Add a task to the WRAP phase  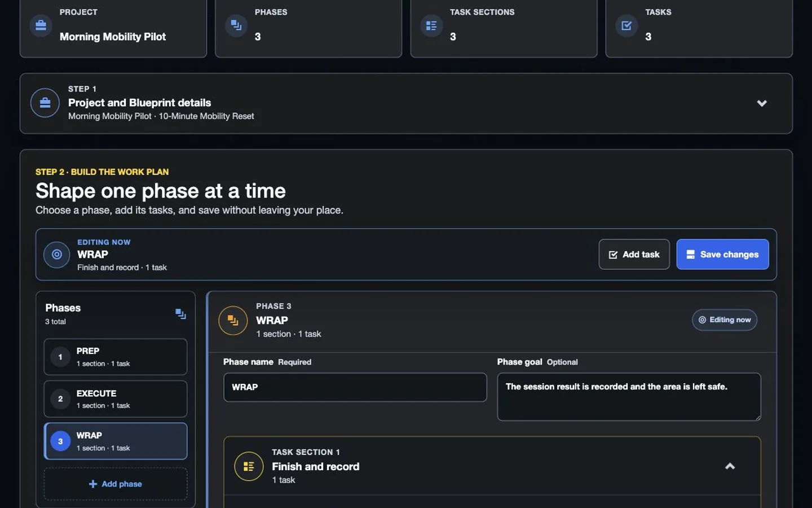634,255
